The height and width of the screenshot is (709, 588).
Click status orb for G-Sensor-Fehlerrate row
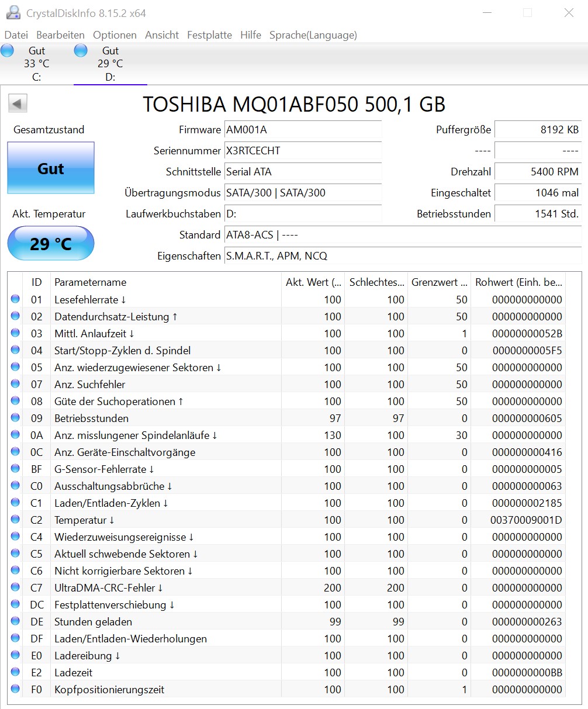tap(15, 469)
